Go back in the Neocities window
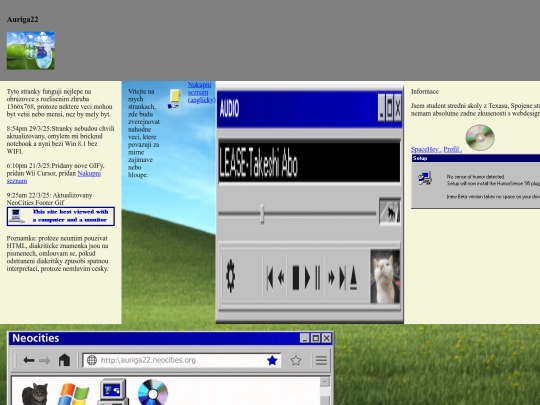The height and width of the screenshot is (405, 540). tap(29, 360)
